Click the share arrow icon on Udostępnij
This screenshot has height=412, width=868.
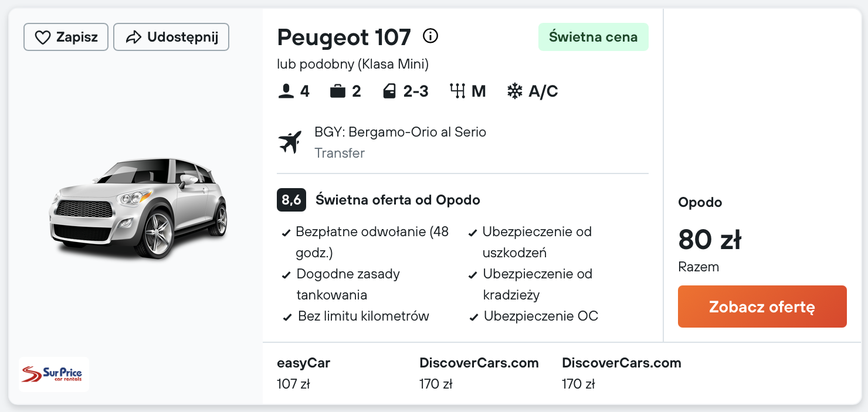pyautogui.click(x=134, y=38)
